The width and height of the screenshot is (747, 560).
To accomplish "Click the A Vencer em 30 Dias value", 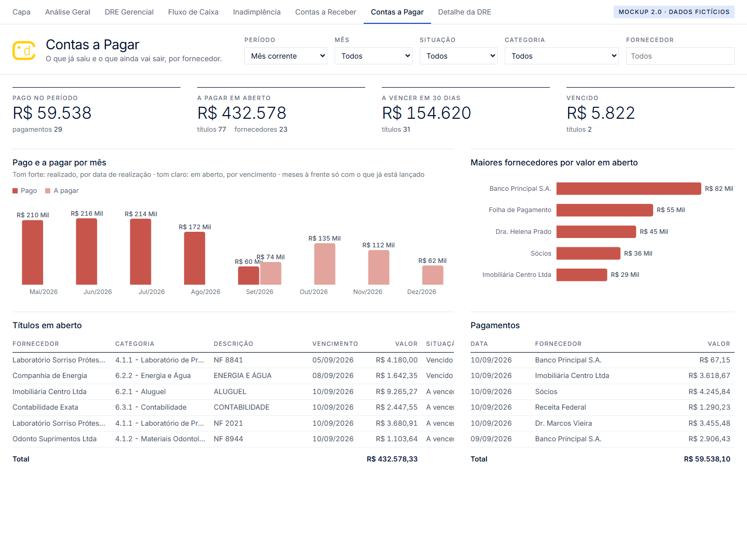I will tap(426, 113).
